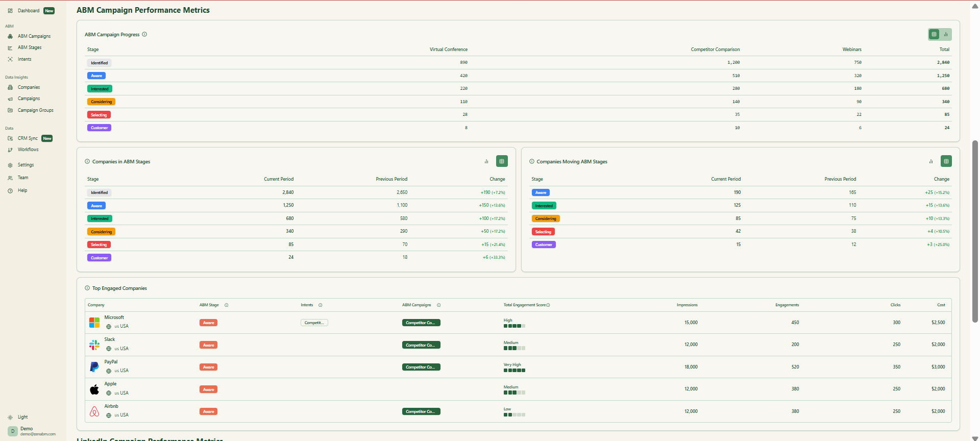Viewport: 980px width, 441px height.
Task: Click the Airbnb company logo
Action: (94, 411)
